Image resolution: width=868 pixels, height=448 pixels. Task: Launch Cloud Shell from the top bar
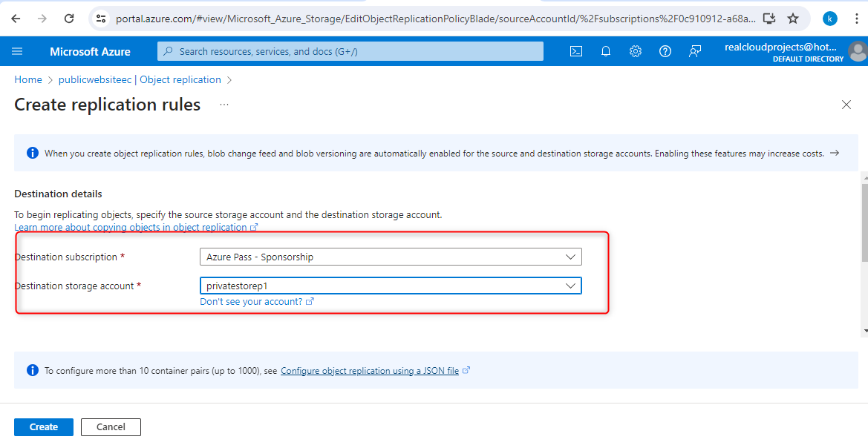[x=575, y=51]
